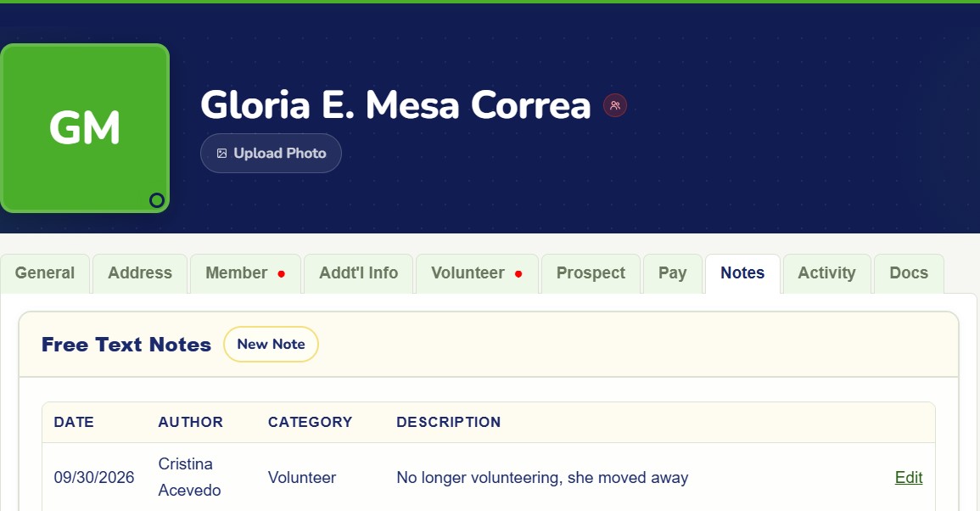
Task: Switch to the Pay tab
Action: (673, 273)
